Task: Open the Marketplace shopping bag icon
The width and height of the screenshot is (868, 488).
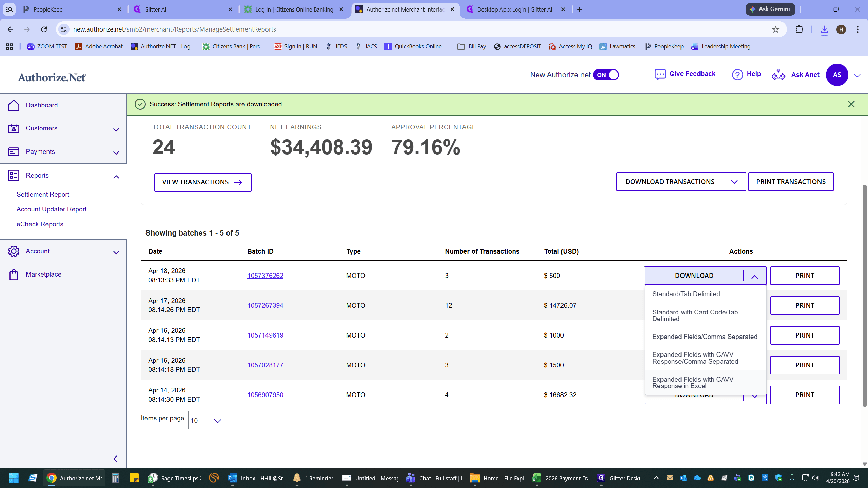Action: coord(14,274)
